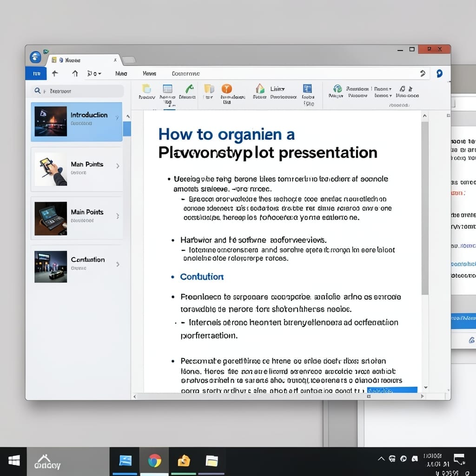Click the green pen icon in the ribbon

point(190,89)
